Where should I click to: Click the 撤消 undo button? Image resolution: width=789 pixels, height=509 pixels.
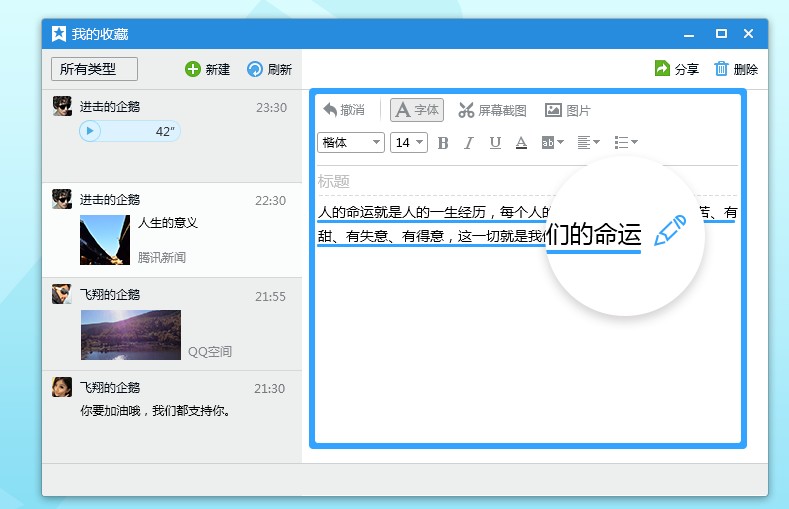point(344,110)
